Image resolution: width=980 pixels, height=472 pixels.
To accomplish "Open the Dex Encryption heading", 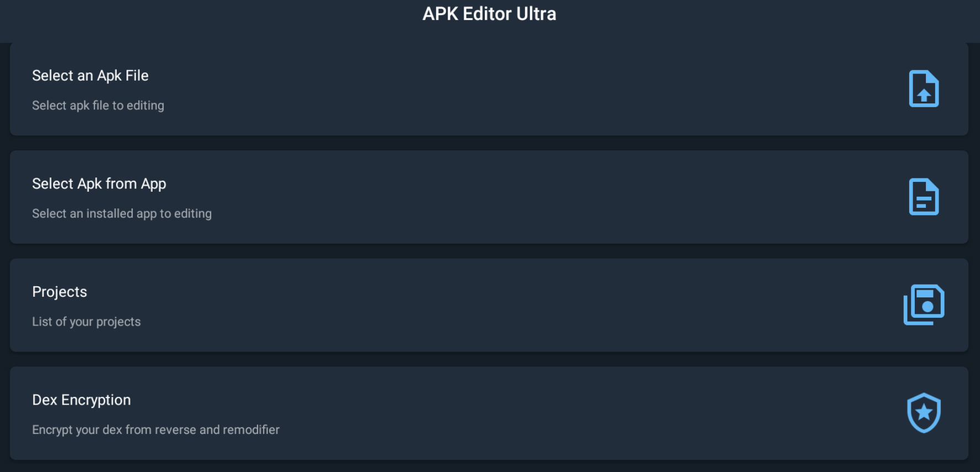I will tap(81, 400).
